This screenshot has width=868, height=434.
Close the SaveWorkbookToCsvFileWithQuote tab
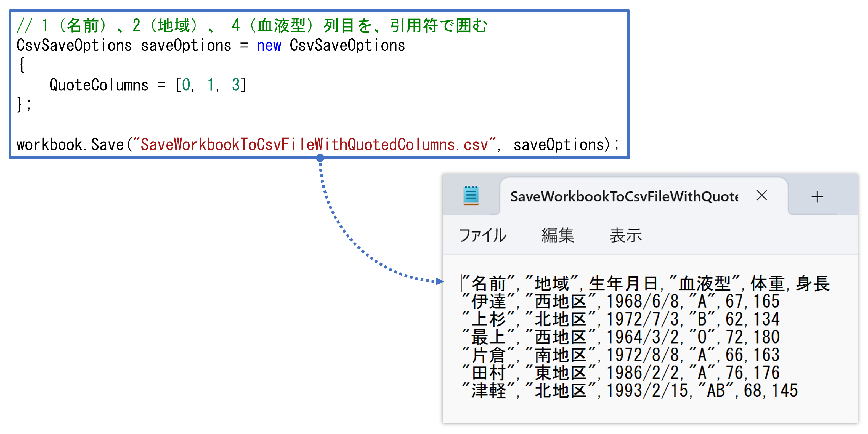[x=761, y=195]
